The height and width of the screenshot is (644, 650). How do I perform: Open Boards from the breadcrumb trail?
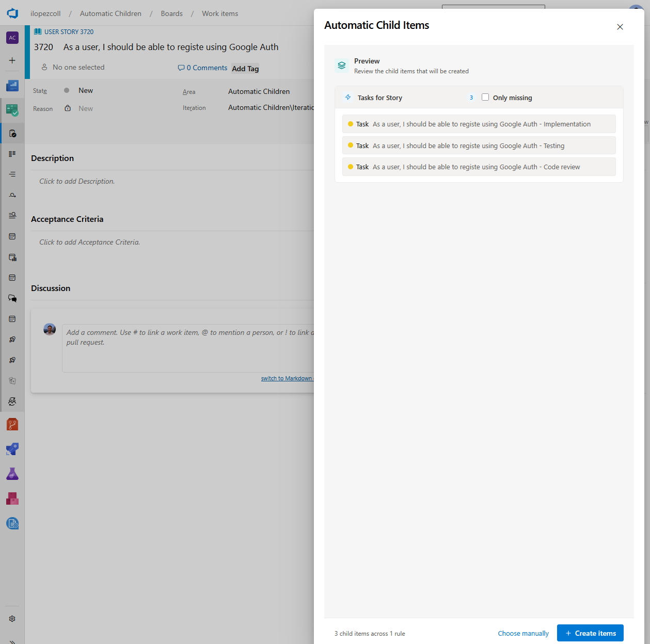pos(171,13)
